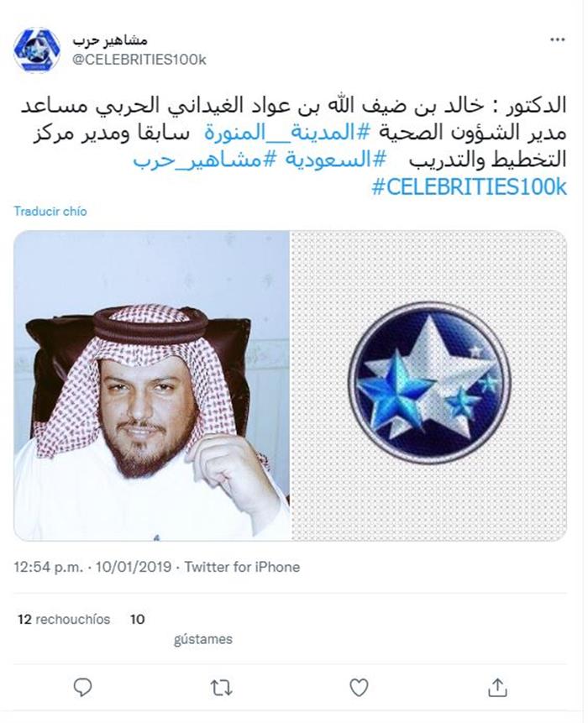Click the مشاهير حرب display name
Viewport: 588px width, 723px height.
[x=110, y=41]
